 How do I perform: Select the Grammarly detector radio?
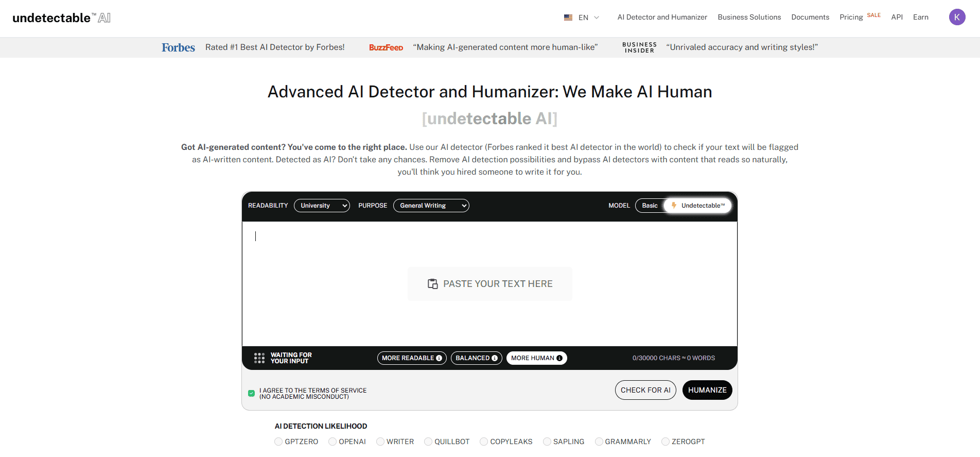[599, 442]
